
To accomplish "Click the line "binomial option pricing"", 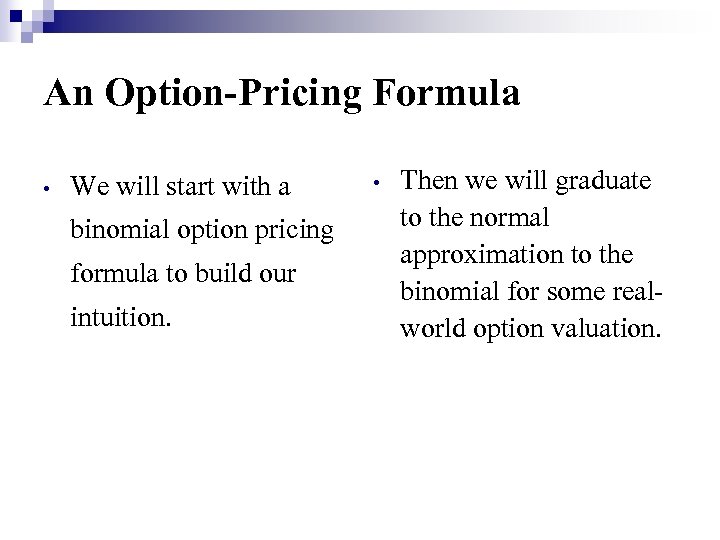I will (203, 230).
